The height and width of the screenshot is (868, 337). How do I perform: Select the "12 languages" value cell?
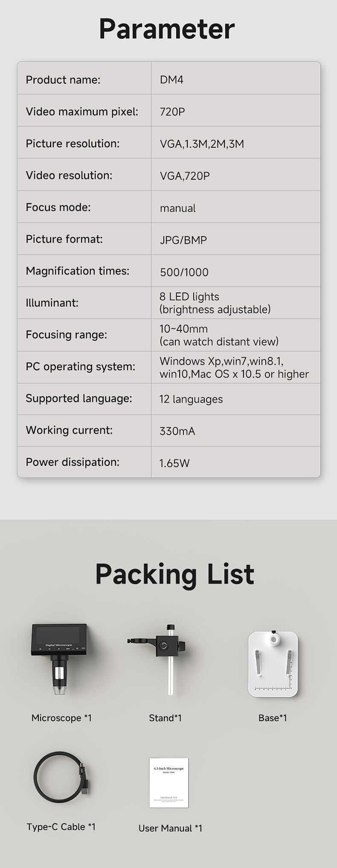click(x=191, y=399)
